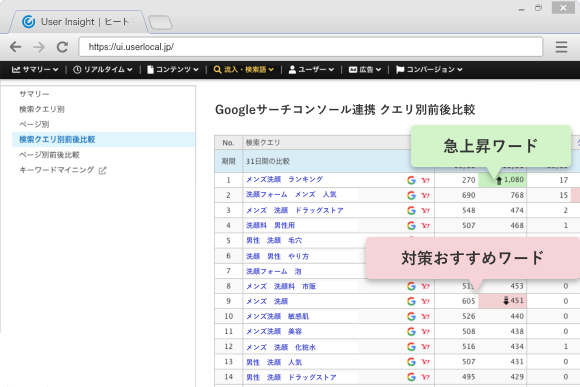Open the サマリー dropdown menu
The height and width of the screenshot is (387, 580).
(x=35, y=70)
